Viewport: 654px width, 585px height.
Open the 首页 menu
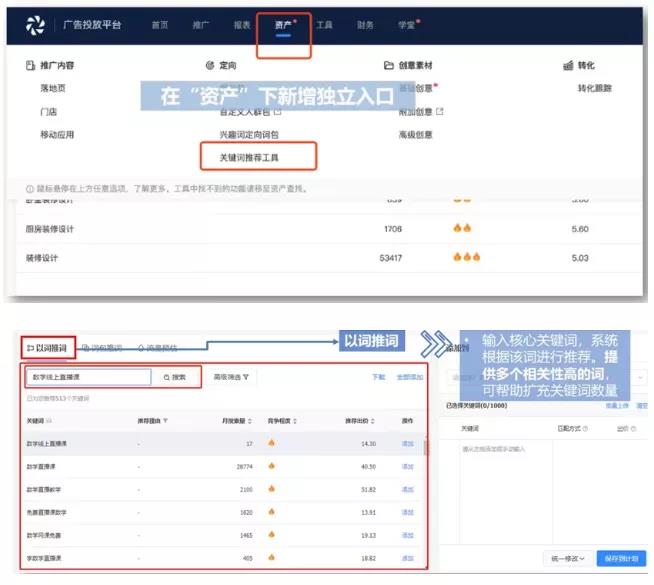(x=160, y=25)
